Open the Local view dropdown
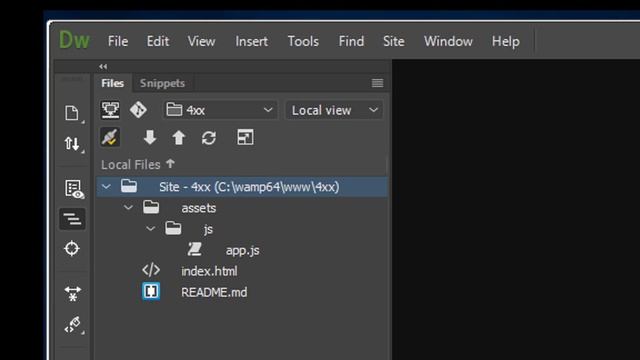This screenshot has height=360, width=640. click(334, 110)
